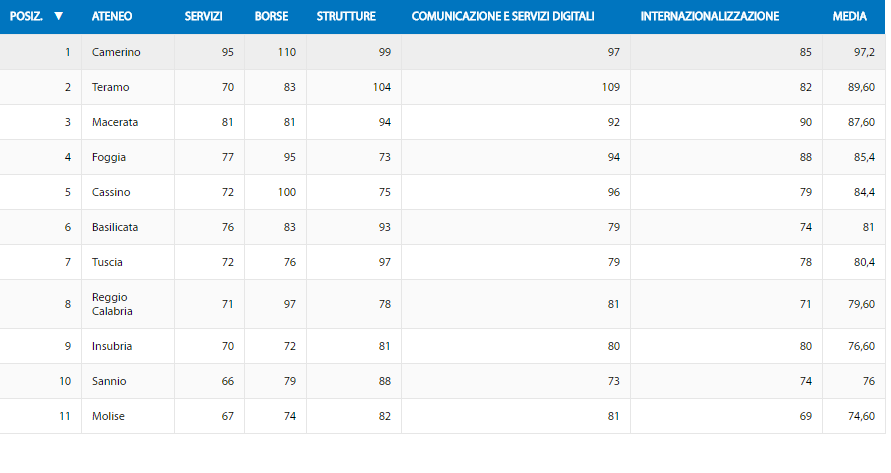Click the Sannio university name

(109, 381)
